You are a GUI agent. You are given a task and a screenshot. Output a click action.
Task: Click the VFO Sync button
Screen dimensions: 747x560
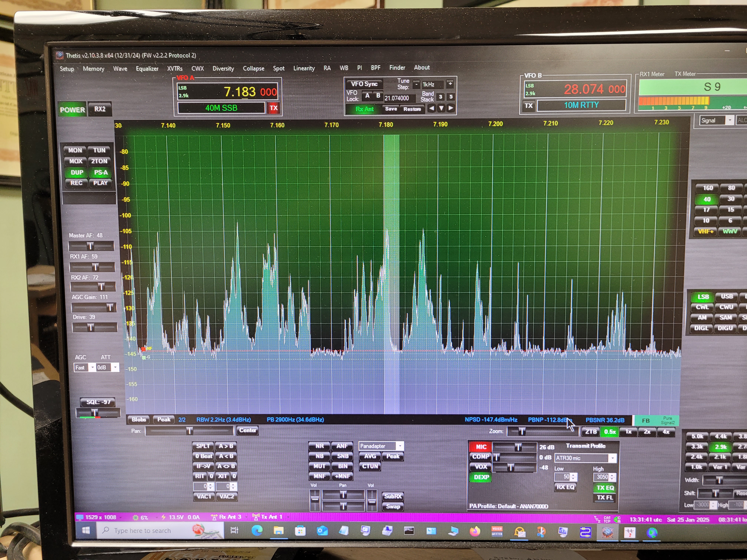click(364, 84)
